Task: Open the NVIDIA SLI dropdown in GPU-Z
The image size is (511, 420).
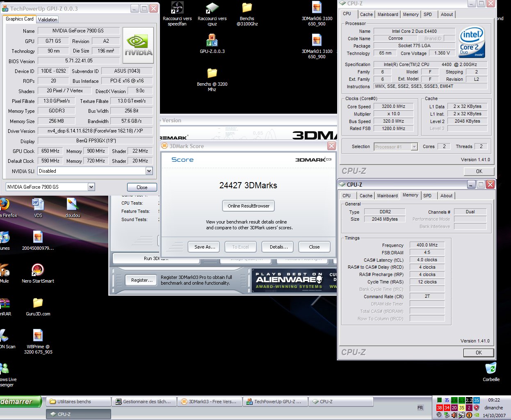Action: 149,171
